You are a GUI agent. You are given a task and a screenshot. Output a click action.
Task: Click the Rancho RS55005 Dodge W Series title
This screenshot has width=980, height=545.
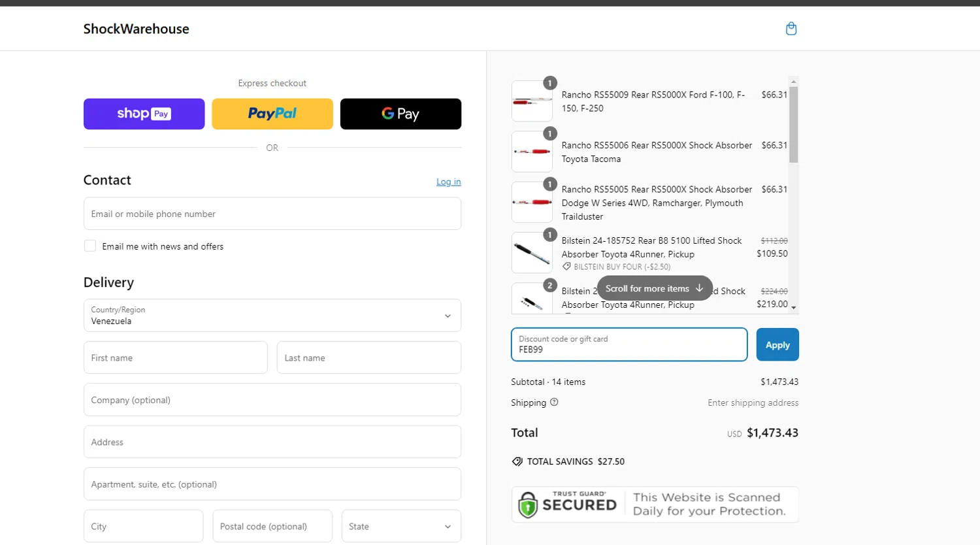click(x=657, y=203)
